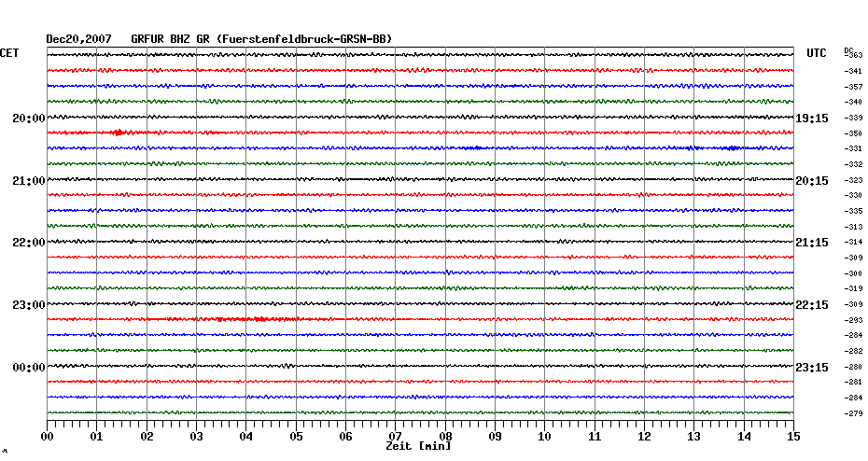The height and width of the screenshot is (461, 868).
Task: Click the DC offset value '-282'
Action: tap(853, 351)
